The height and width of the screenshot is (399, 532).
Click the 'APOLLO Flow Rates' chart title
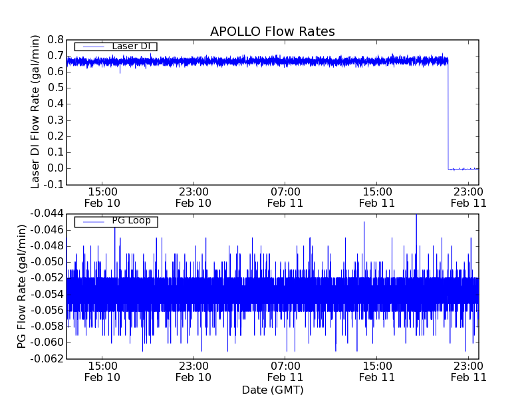pyautogui.click(x=273, y=31)
